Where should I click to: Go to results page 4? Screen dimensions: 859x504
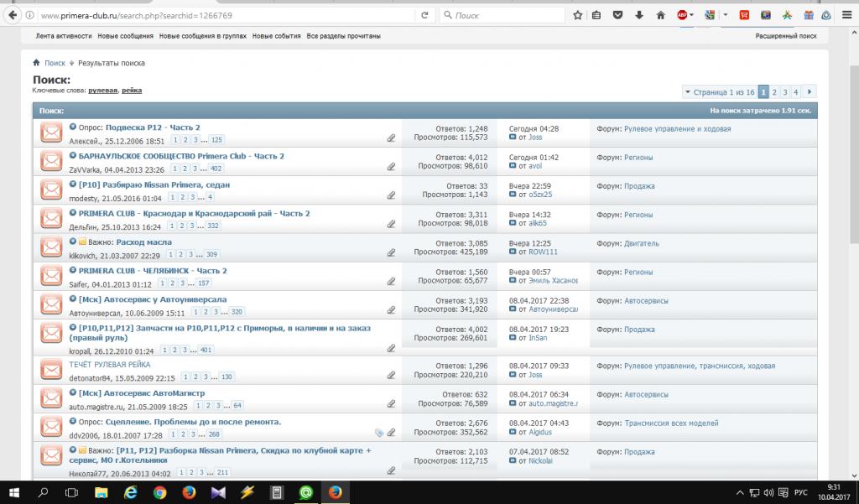tap(795, 92)
